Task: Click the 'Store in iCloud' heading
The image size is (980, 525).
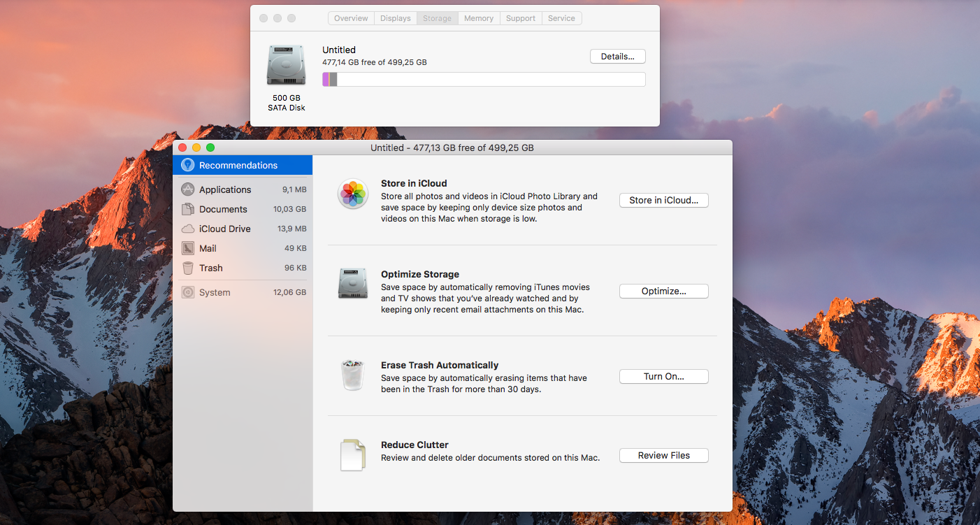Action: coord(414,183)
